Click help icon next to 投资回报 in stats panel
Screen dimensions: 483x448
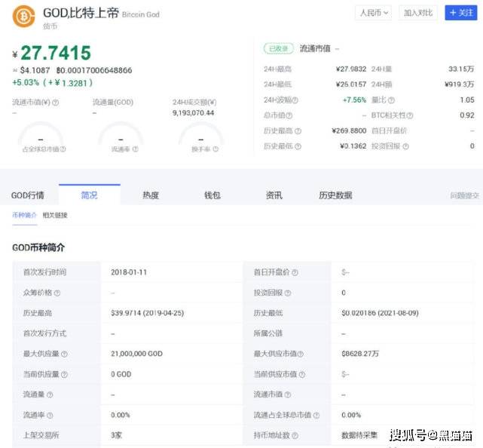[x=405, y=146]
